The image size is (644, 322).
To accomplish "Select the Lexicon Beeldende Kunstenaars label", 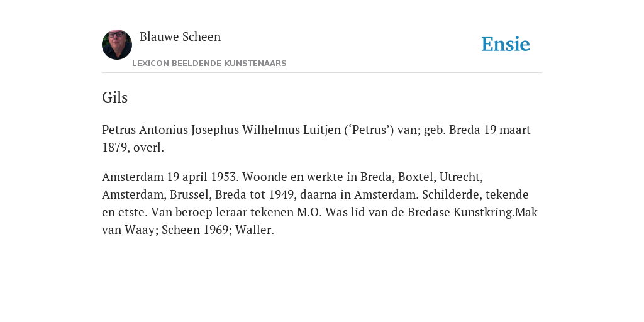I will tap(209, 64).
